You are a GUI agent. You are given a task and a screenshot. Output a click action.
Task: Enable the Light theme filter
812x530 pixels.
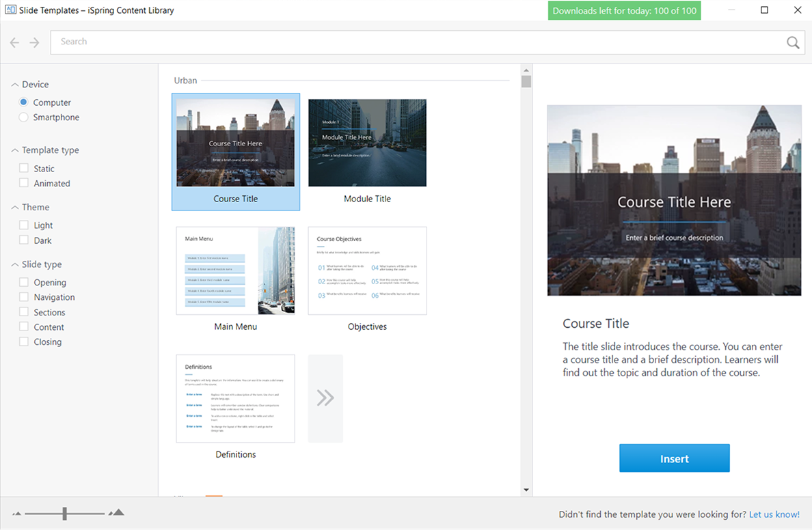[x=24, y=225]
